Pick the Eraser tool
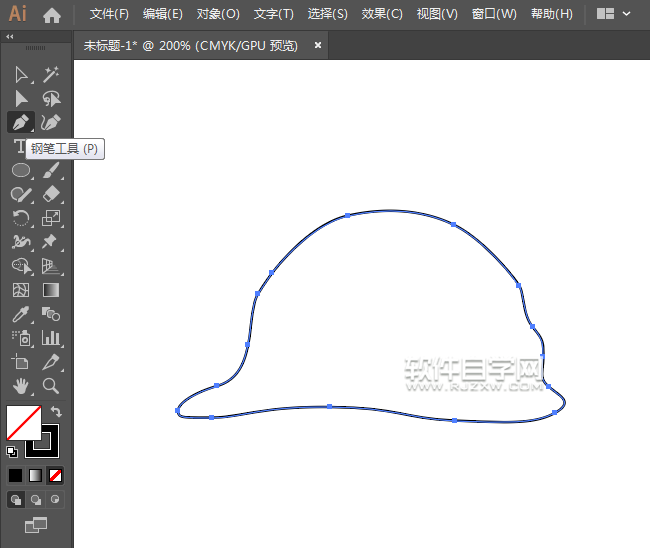650x548 pixels. tap(52, 194)
